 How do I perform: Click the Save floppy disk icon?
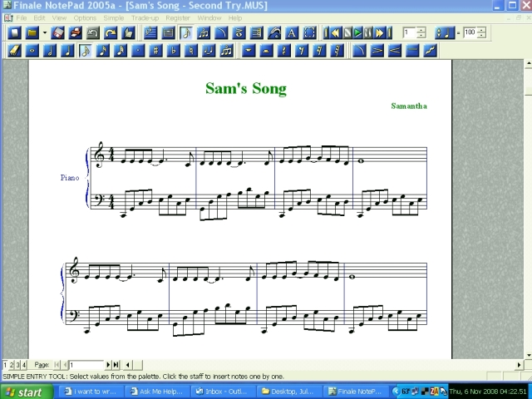[x=57, y=33]
